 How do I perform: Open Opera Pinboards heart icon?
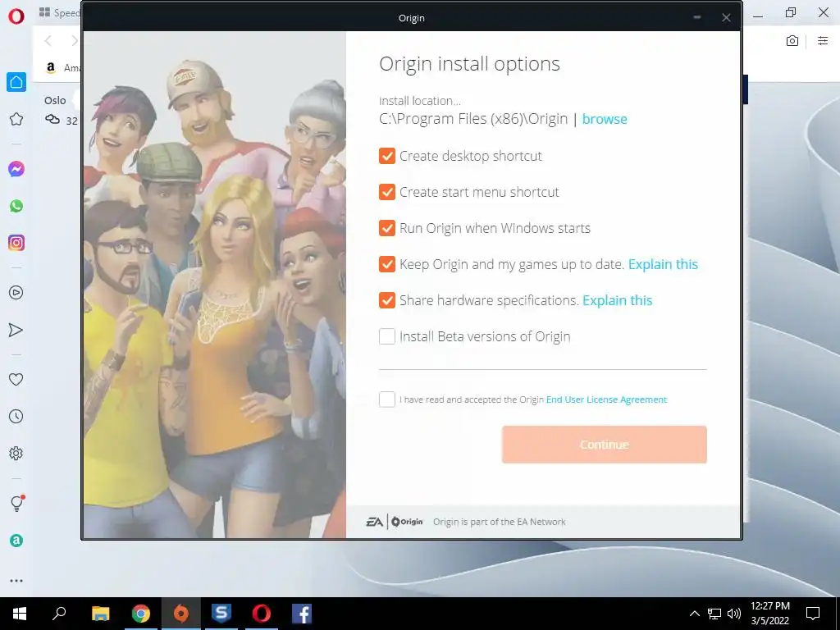pos(16,379)
